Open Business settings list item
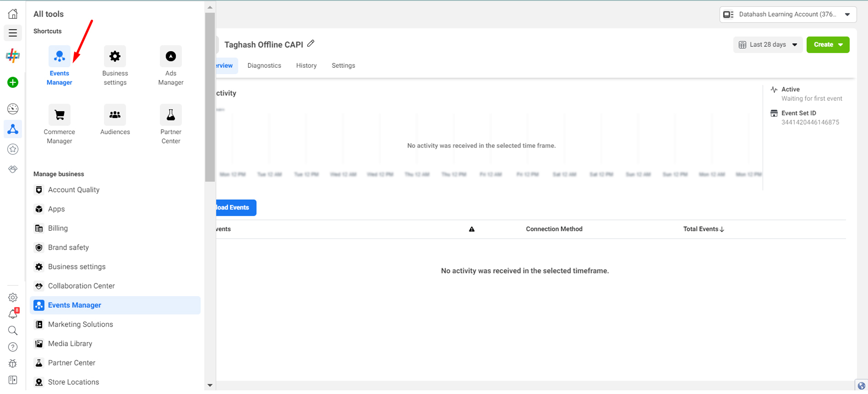 pyautogui.click(x=115, y=267)
